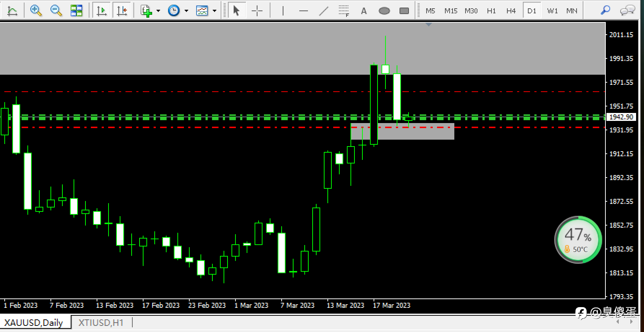Open the search magnifier icon
Viewport: 644px width, 332px height.
click(x=605, y=10)
